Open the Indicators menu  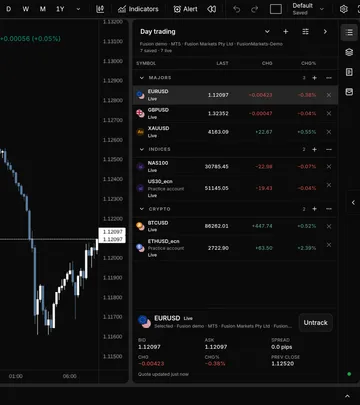click(x=138, y=9)
